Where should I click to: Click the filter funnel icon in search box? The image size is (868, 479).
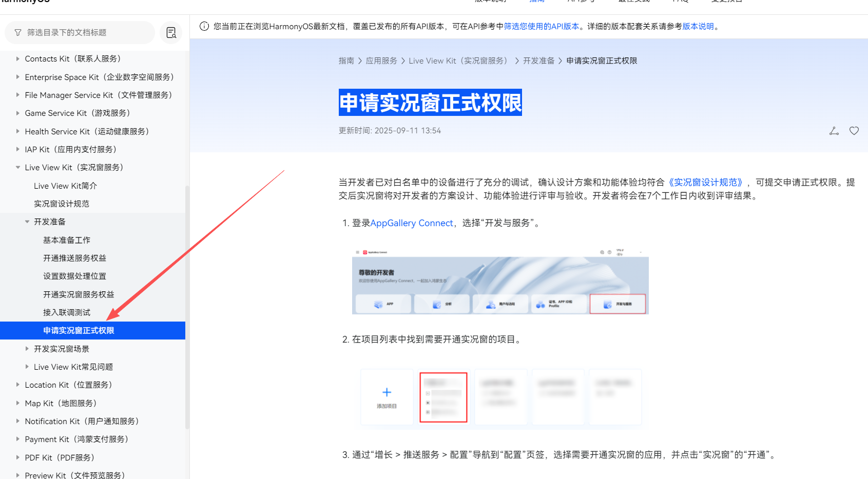coord(18,32)
